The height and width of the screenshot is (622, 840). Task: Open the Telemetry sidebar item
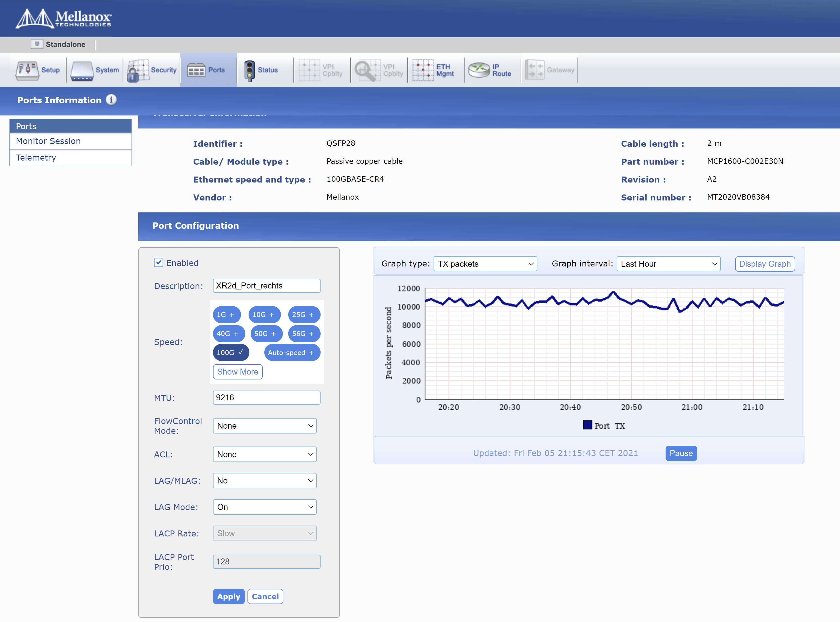[36, 158]
